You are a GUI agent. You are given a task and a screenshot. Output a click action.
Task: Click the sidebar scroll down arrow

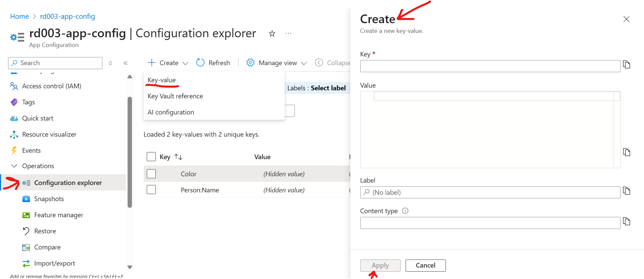130,267
